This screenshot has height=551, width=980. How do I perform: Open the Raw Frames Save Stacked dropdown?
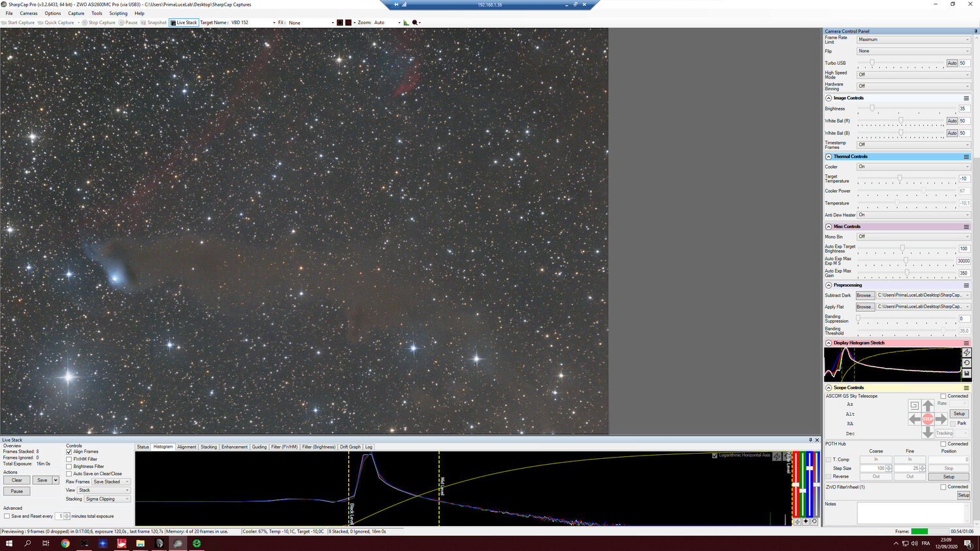click(111, 482)
